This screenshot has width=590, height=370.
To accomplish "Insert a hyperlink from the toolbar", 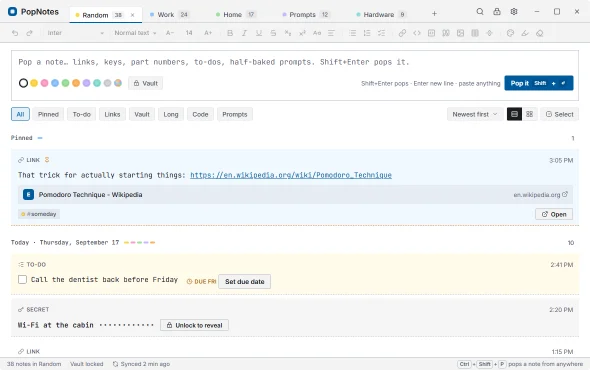I will pyautogui.click(x=402, y=33).
